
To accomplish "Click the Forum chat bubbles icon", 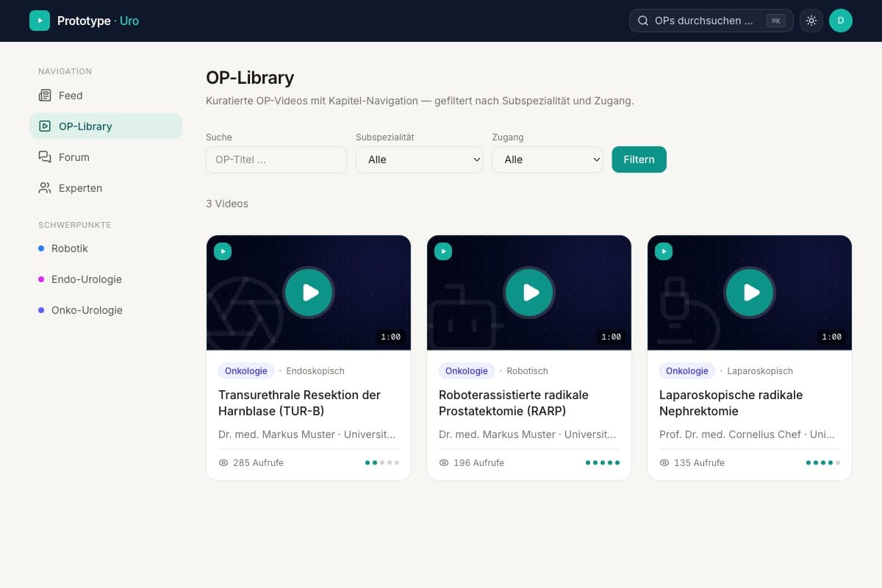I will point(45,157).
